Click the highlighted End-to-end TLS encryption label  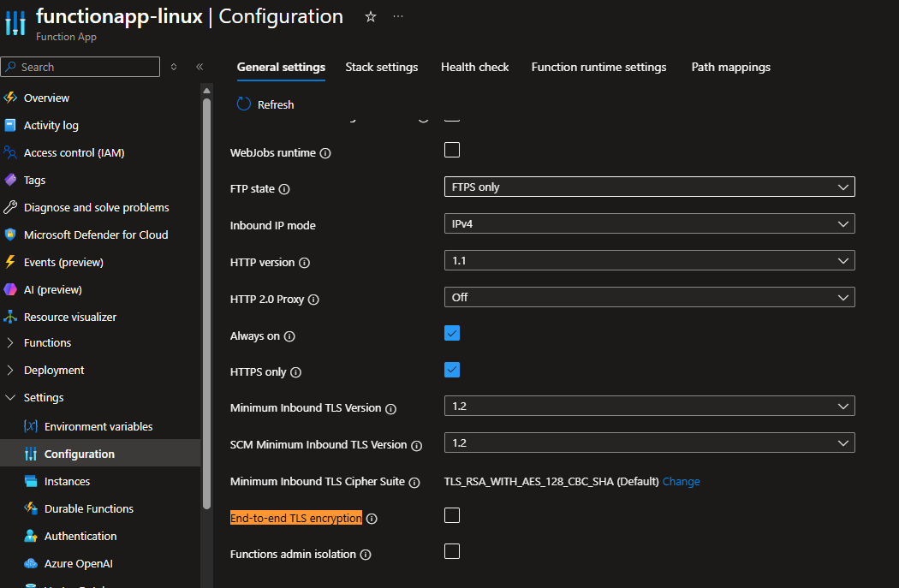(x=296, y=518)
